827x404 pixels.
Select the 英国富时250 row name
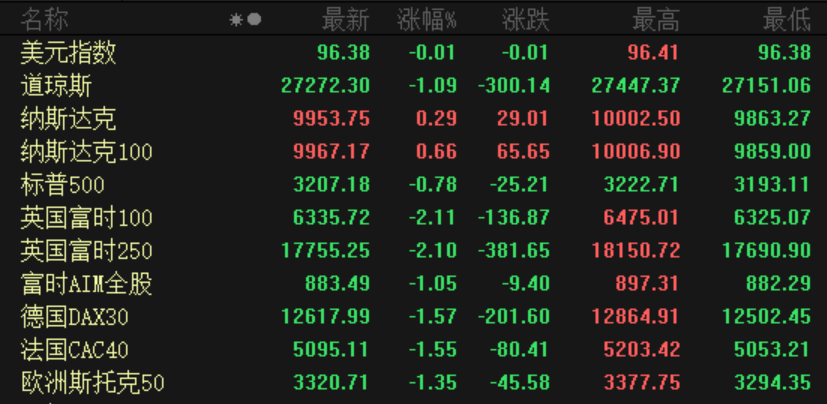(x=86, y=251)
